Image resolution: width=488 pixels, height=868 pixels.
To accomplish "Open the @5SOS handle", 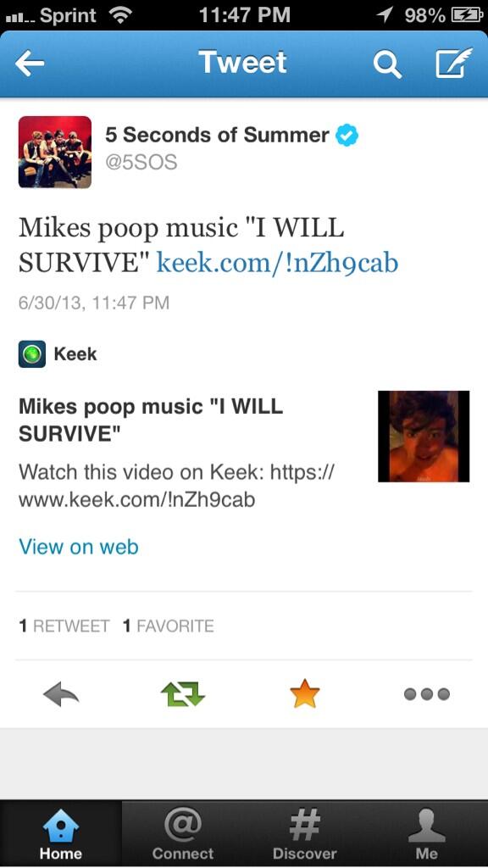I will click(141, 162).
